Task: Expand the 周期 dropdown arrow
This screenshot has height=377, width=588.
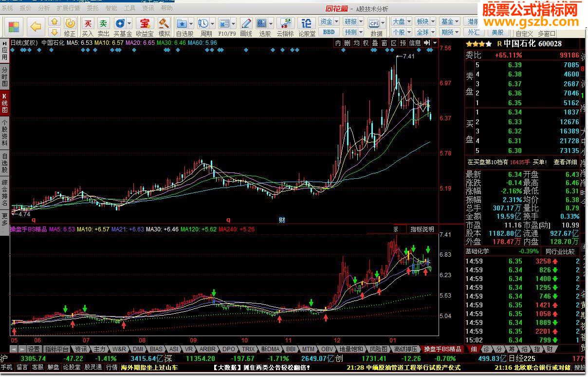Action: click(213, 23)
